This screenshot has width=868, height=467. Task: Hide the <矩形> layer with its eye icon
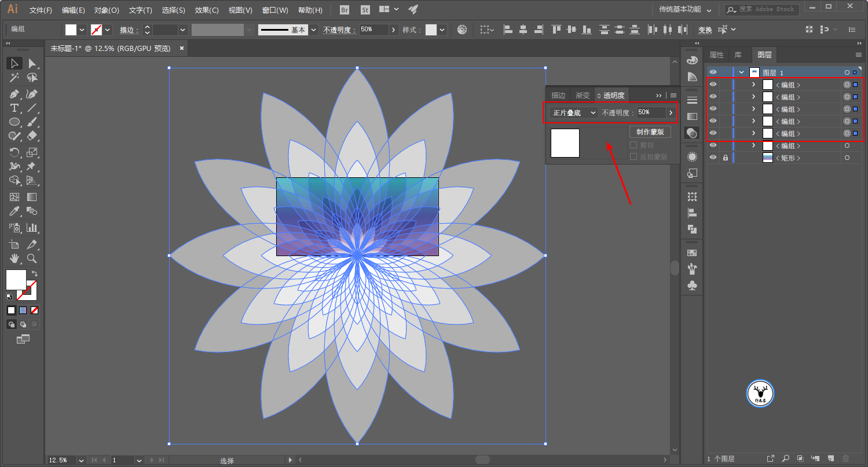click(713, 158)
